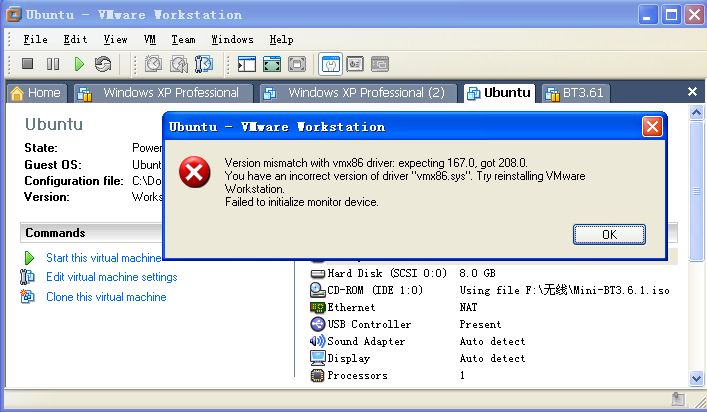Select the Sound Adapter row
The image size is (707, 412).
[493, 341]
